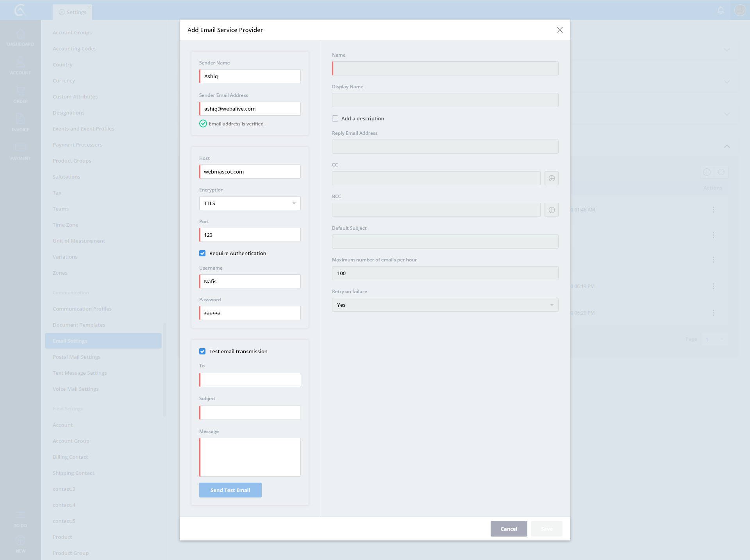The width and height of the screenshot is (750, 560).
Task: Click the add BCC recipient plus icon
Action: (552, 210)
